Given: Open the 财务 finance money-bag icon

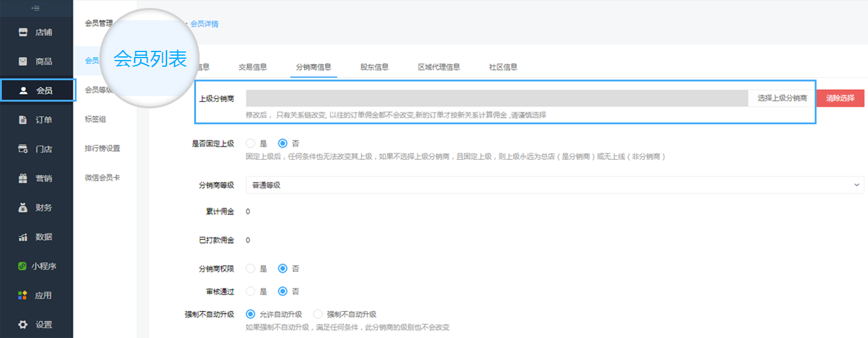Looking at the screenshot, I should 23,208.
